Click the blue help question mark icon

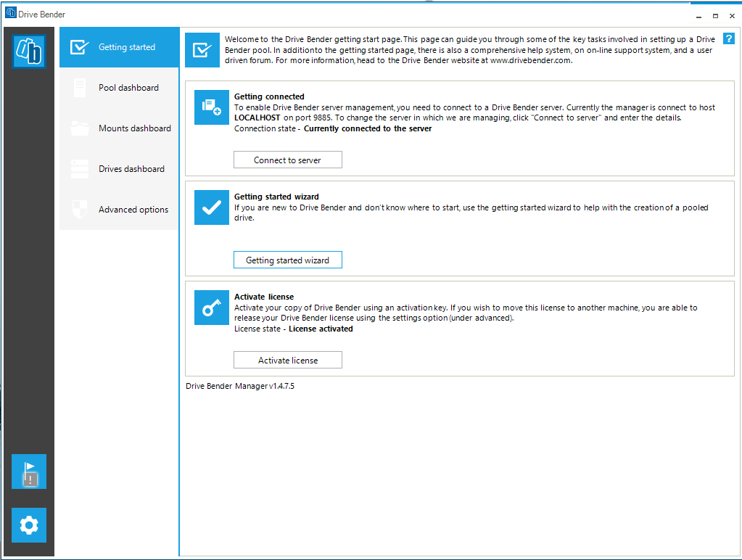[x=729, y=39]
